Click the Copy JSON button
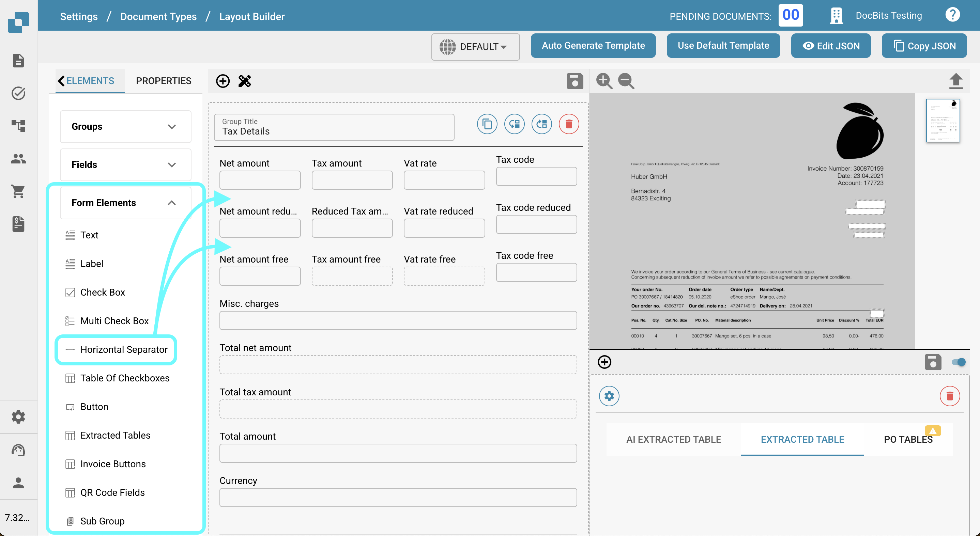 point(924,46)
